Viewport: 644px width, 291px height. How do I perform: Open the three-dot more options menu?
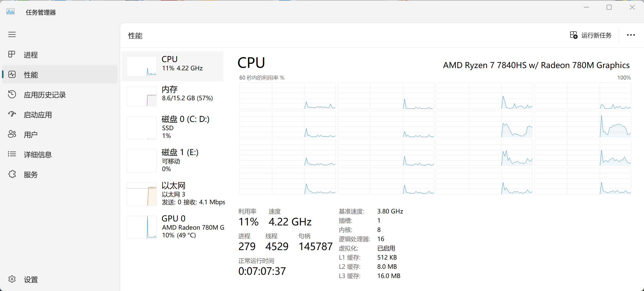[631, 35]
